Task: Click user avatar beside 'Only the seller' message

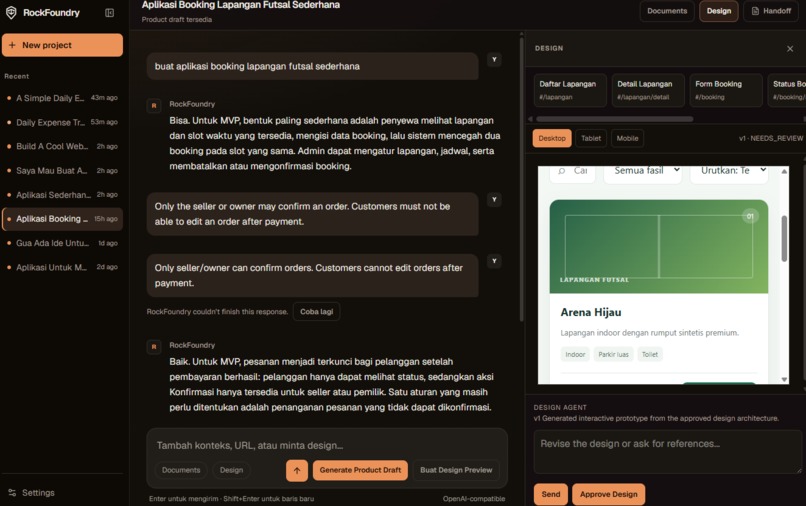Action: tap(494, 200)
